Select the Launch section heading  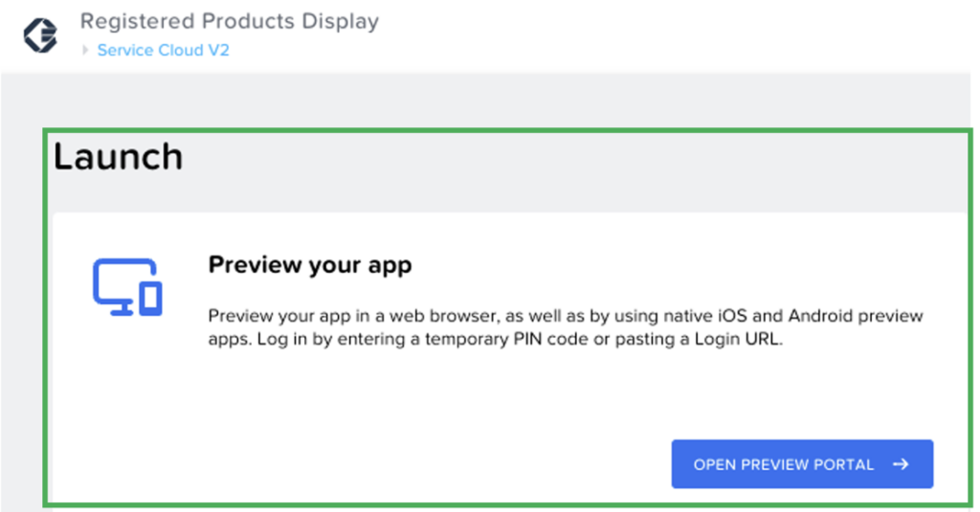[118, 157]
